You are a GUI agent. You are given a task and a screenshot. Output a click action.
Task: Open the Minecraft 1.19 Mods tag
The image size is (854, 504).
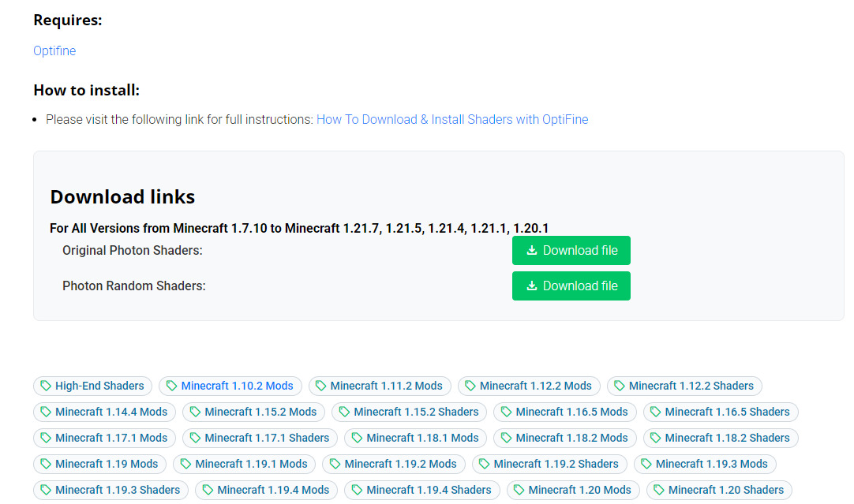pos(99,465)
